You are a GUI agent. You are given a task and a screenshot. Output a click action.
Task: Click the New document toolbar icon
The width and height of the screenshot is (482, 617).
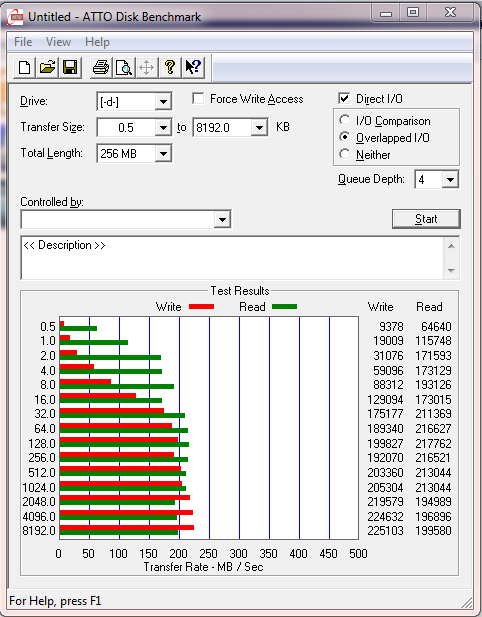[24, 67]
